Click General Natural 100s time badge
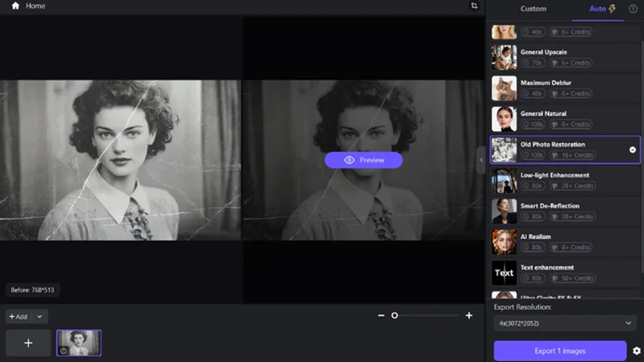The image size is (644, 362). point(533,125)
